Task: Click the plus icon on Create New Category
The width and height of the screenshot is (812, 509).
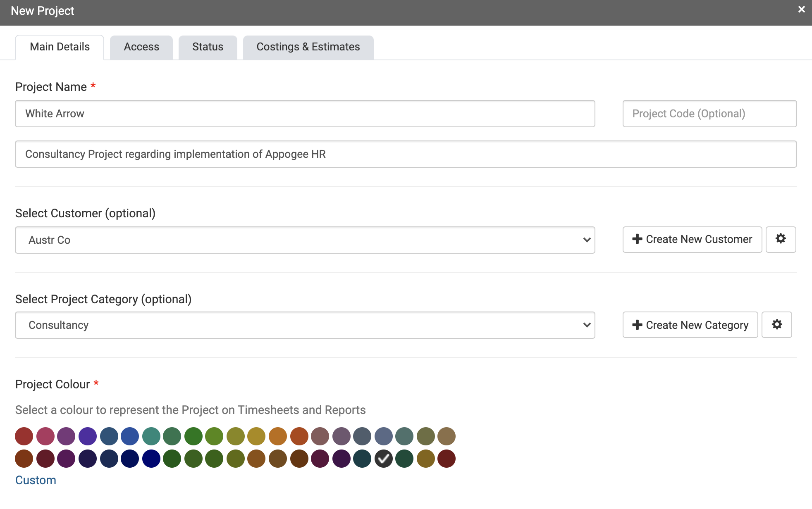Action: [x=637, y=325]
